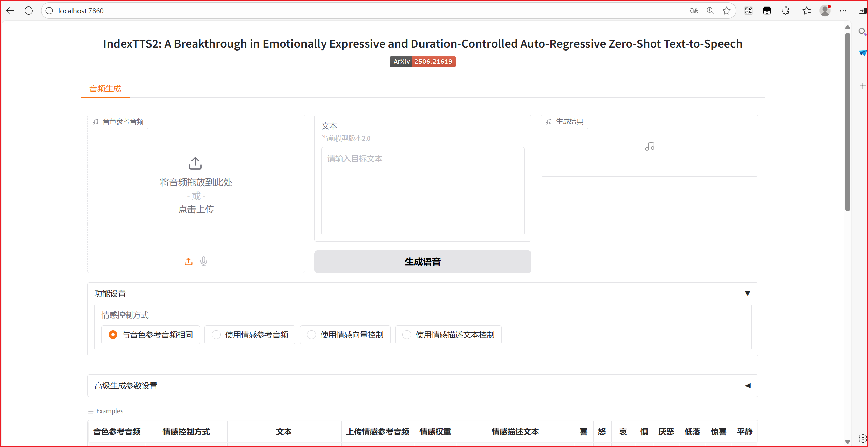868x447 pixels.
Task: Open the browser settings menu with three dots
Action: pyautogui.click(x=843, y=11)
